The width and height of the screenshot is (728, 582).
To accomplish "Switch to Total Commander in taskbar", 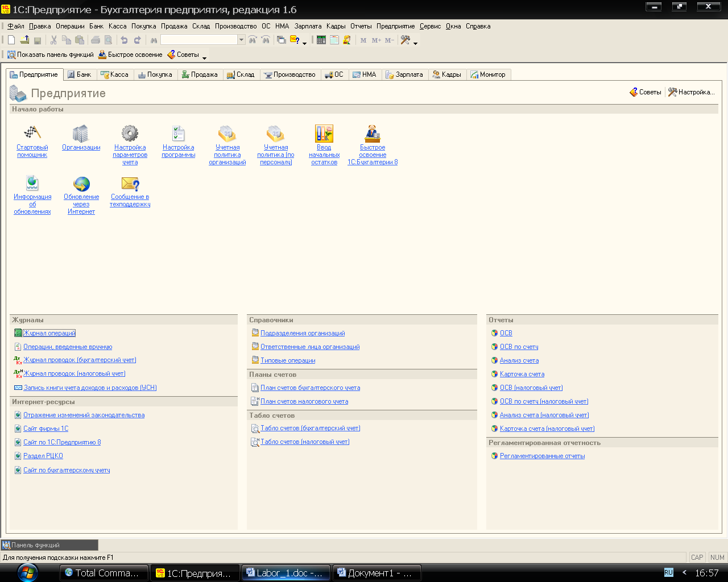I will 104,573.
